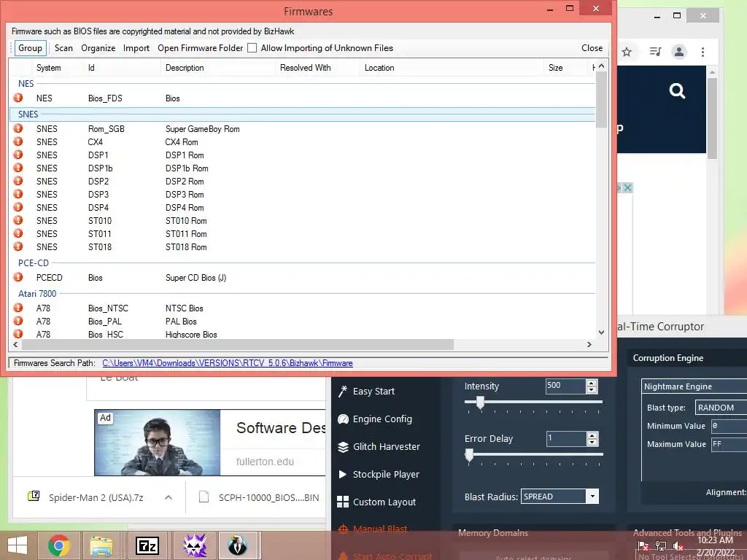Select the Super GameBoy Rom description
747x560 pixels.
point(203,129)
